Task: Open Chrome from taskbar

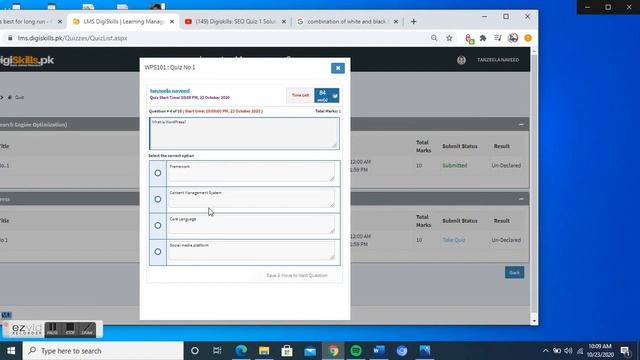Action: (x=333, y=351)
